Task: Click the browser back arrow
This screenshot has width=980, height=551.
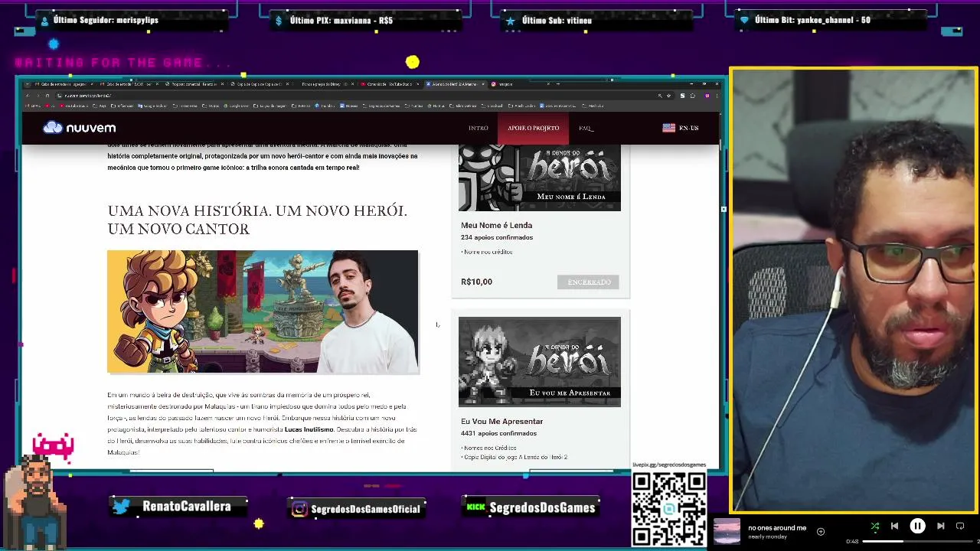Action: [28, 96]
